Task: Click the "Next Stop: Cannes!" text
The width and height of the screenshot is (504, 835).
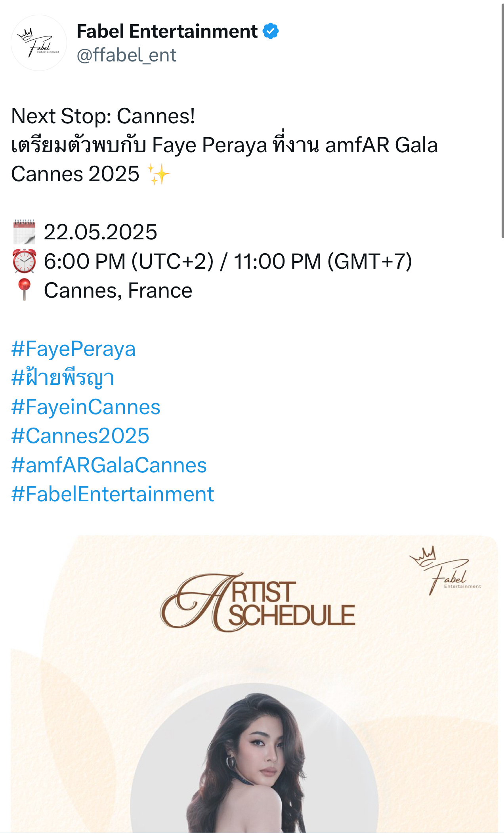Action: (103, 116)
